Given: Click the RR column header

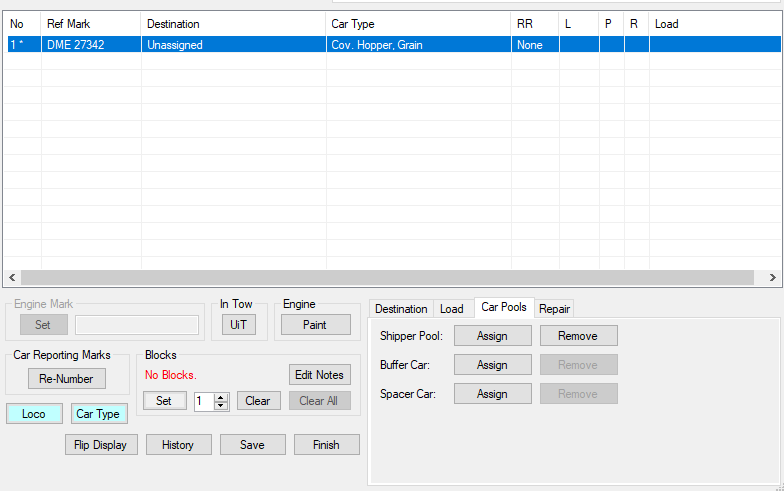Looking at the screenshot, I should (x=535, y=24).
